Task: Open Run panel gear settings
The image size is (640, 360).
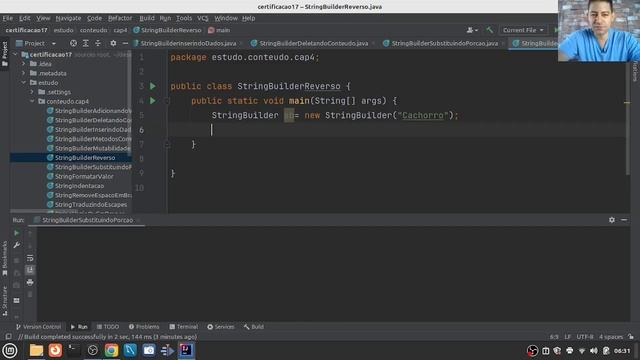Action: [611, 220]
